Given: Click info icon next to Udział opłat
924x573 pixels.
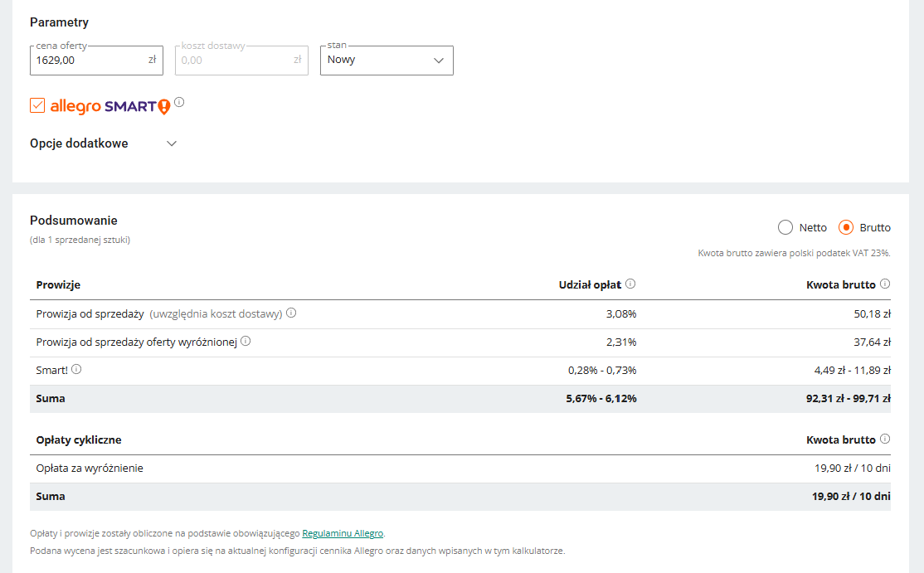Looking at the screenshot, I should (x=630, y=284).
